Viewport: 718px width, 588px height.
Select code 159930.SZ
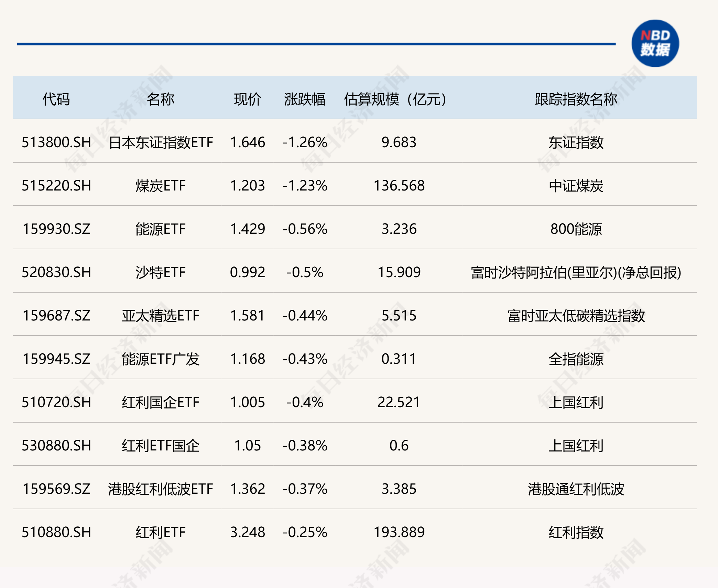click(56, 229)
